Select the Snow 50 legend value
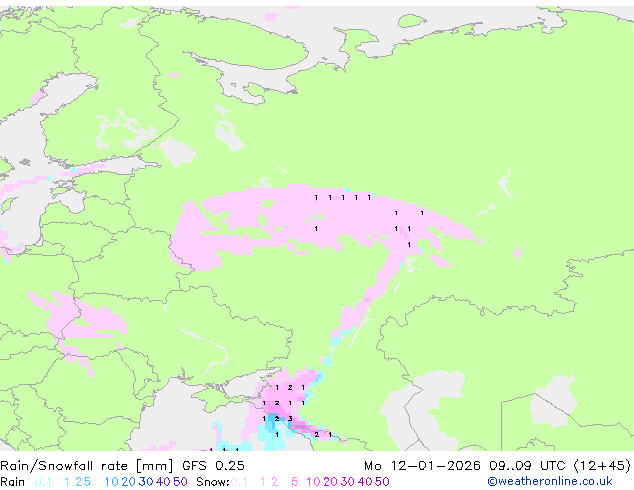The image size is (634, 490). pyautogui.click(x=382, y=482)
